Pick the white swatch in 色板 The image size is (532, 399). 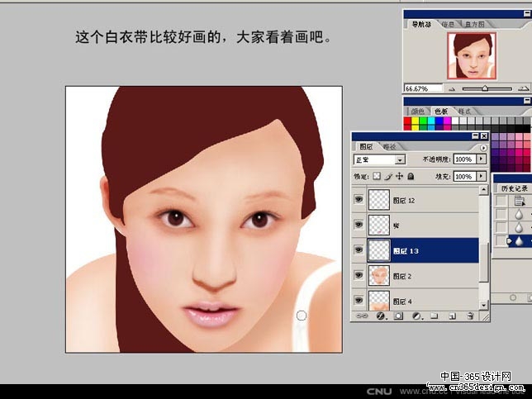(x=455, y=121)
